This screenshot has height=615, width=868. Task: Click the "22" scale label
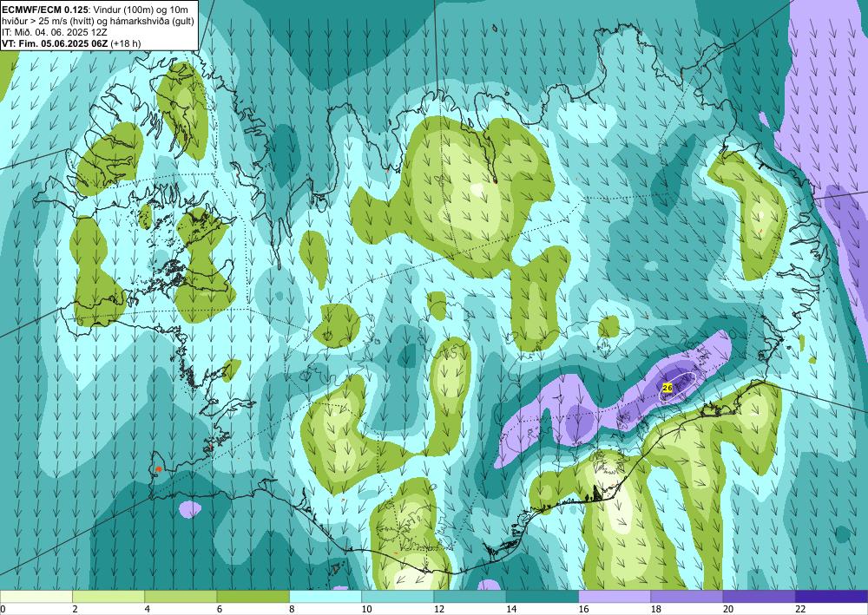coord(800,609)
